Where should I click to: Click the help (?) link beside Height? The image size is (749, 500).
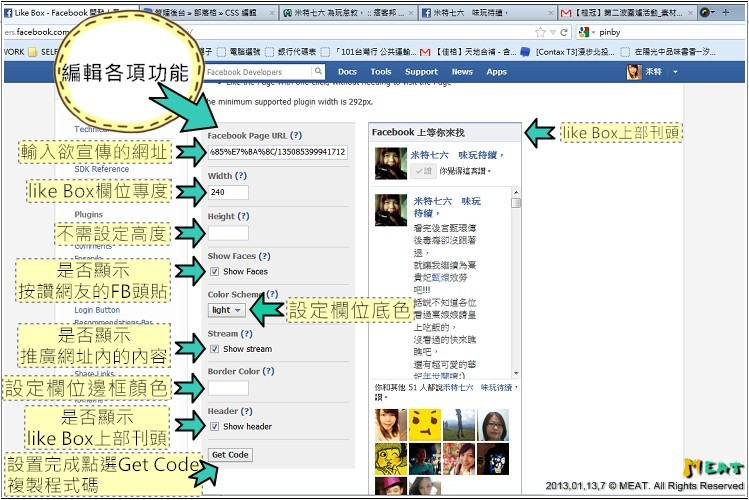click(243, 216)
